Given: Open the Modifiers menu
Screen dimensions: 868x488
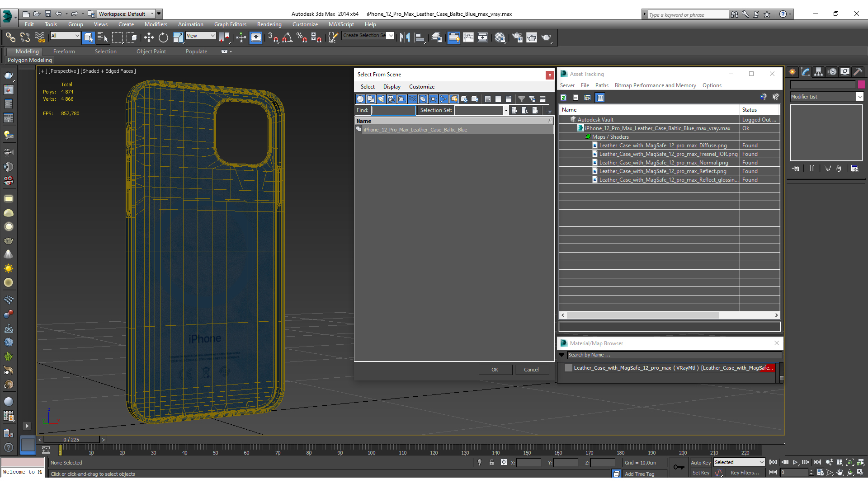Looking at the screenshot, I should pos(156,24).
